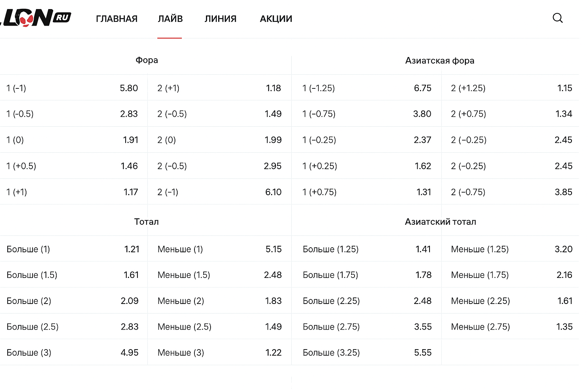Screen dimensions: 588x392
Task: Choose handicap 1 (0) odds 1.91
Action: 73,140
